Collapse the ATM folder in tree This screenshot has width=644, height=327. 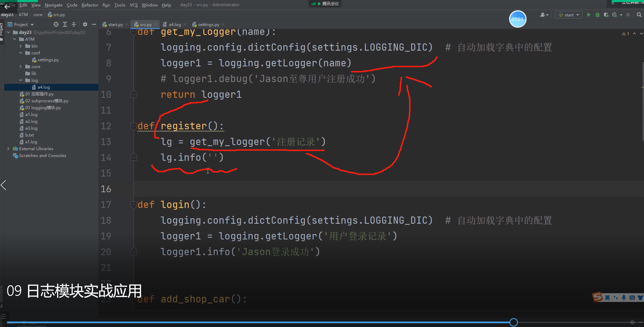(x=15, y=39)
